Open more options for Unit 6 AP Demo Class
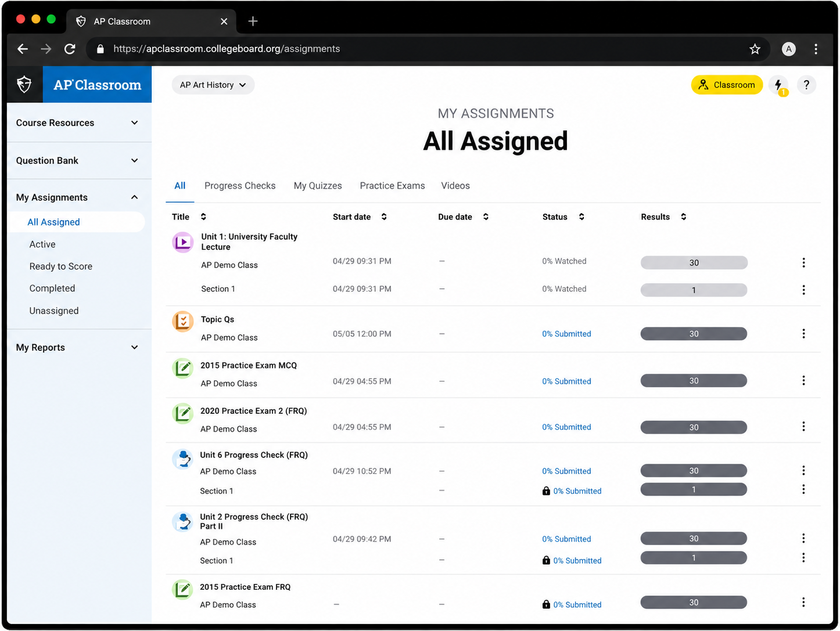 click(x=803, y=470)
